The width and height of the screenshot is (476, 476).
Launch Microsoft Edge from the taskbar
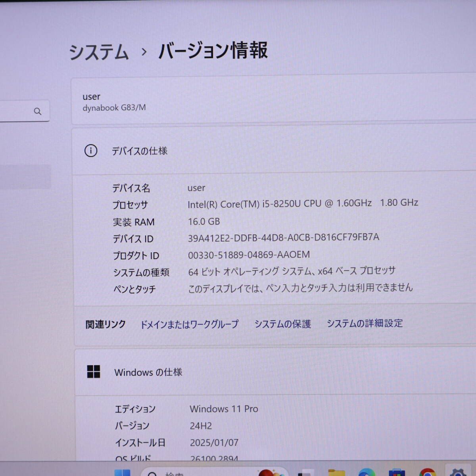coord(367,472)
